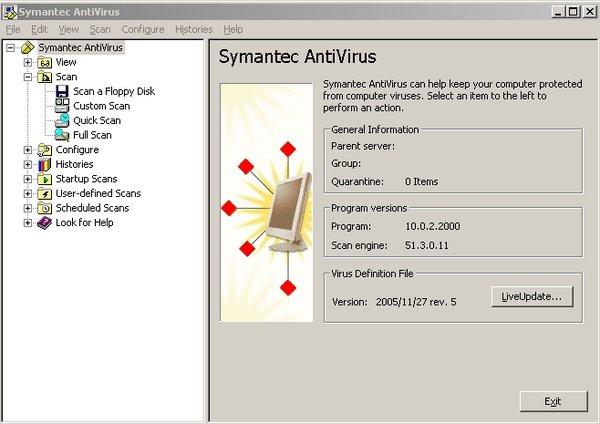The width and height of the screenshot is (600, 424).
Task: Click the Quarantine 0 Items value
Action: click(421, 182)
